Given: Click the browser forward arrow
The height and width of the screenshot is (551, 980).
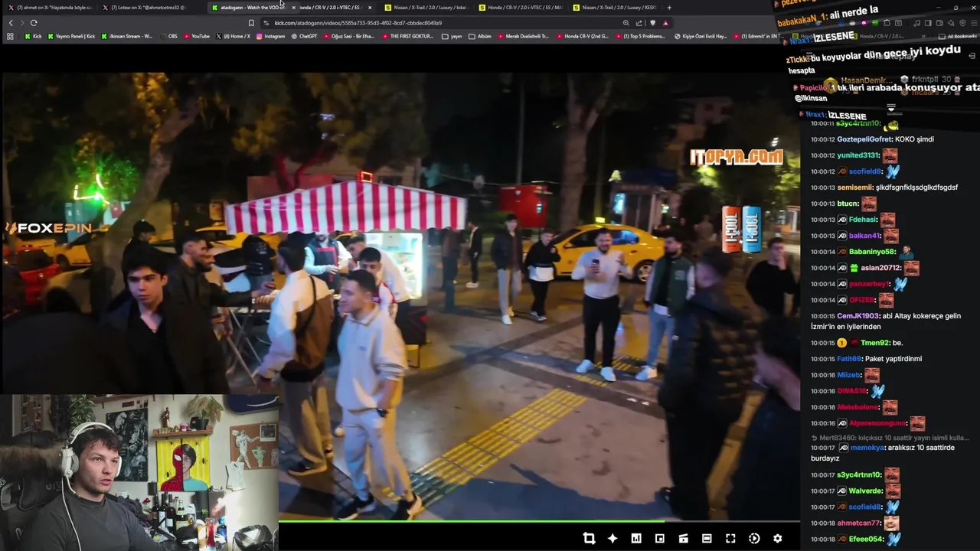Looking at the screenshot, I should click(21, 23).
